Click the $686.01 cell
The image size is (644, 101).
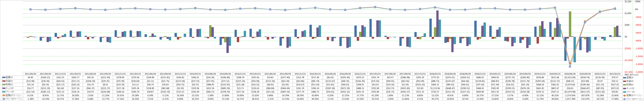click(x=480, y=77)
